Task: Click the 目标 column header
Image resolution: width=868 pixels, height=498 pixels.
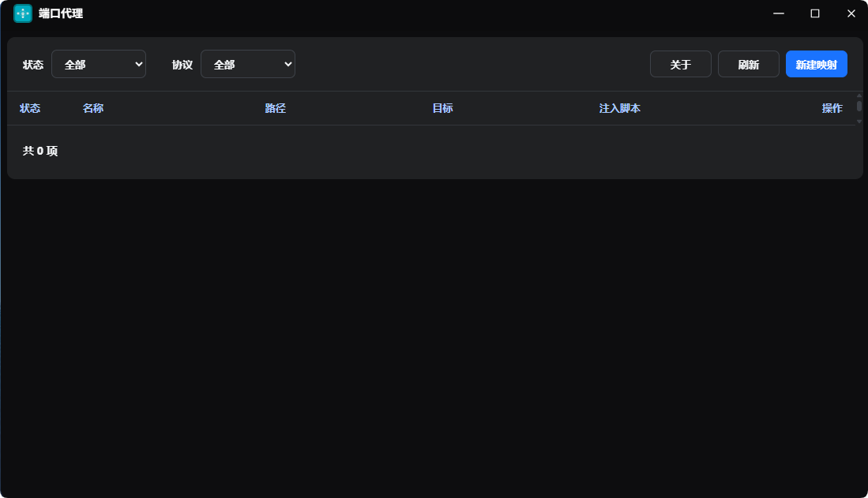Action: 443,108
